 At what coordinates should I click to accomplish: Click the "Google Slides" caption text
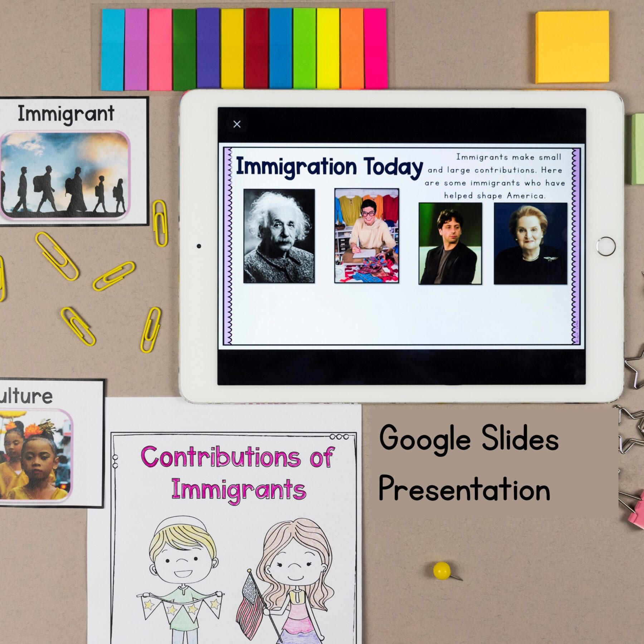pos(469,440)
